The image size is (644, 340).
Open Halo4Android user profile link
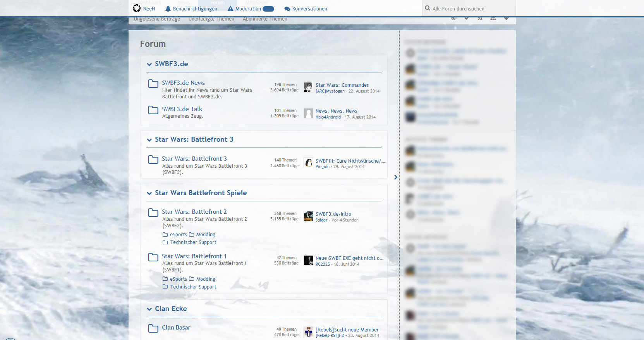coord(328,117)
